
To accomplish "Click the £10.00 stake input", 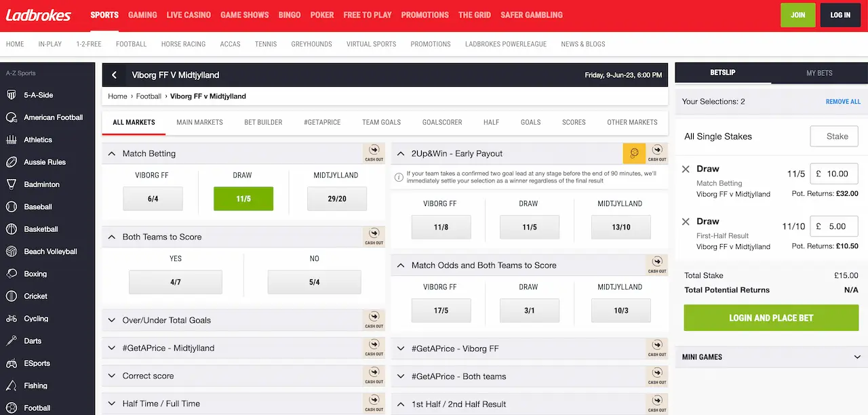I will click(x=834, y=174).
